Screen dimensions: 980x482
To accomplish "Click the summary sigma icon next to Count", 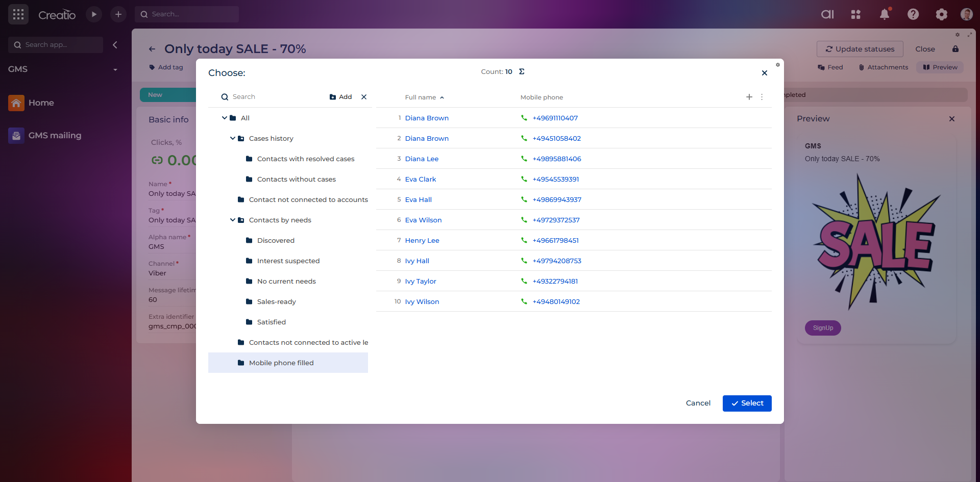I will [522, 71].
